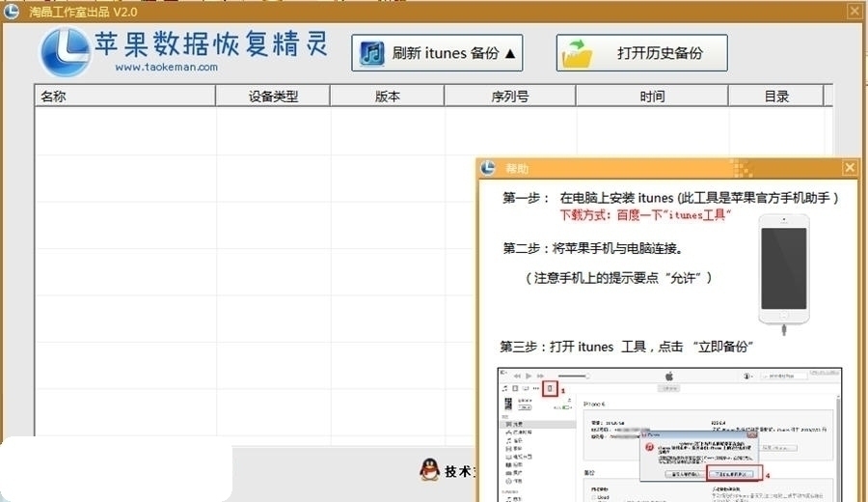Viewport: 868px width, 502px height.
Task: Click the red 下载方式 hint text
Action: tap(645, 215)
